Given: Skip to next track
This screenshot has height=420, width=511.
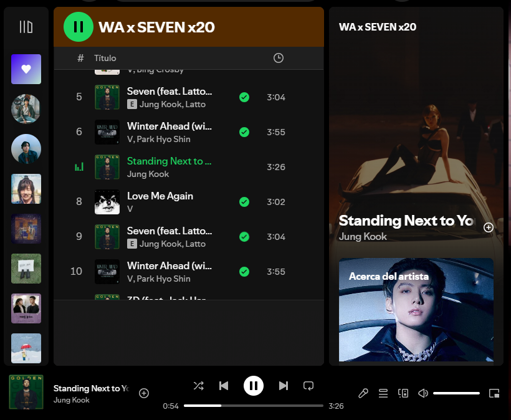Looking at the screenshot, I should coord(284,386).
